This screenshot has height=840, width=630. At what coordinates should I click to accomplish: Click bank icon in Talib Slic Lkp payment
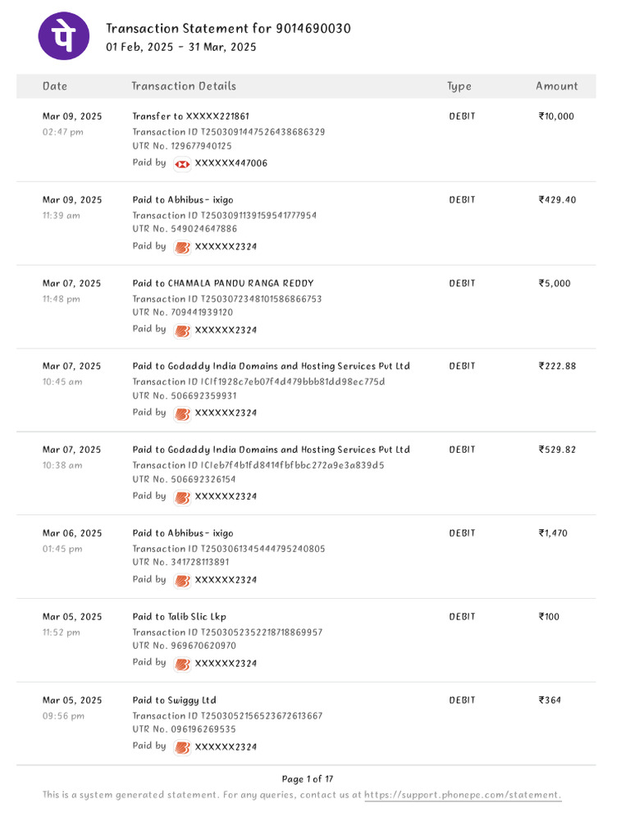coord(182,664)
